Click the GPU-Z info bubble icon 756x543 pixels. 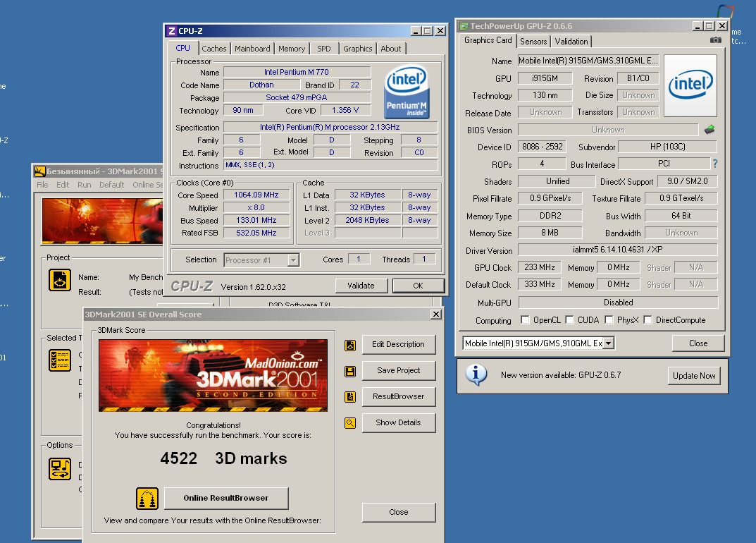coord(476,374)
